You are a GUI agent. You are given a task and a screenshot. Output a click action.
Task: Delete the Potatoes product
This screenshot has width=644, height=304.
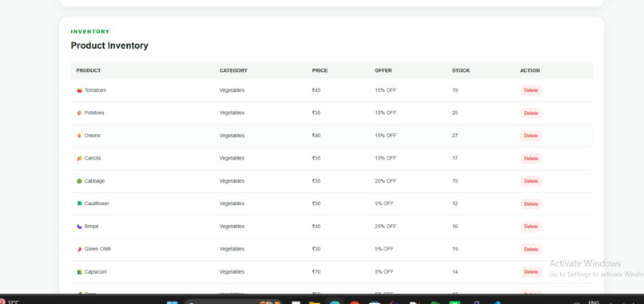(x=531, y=113)
